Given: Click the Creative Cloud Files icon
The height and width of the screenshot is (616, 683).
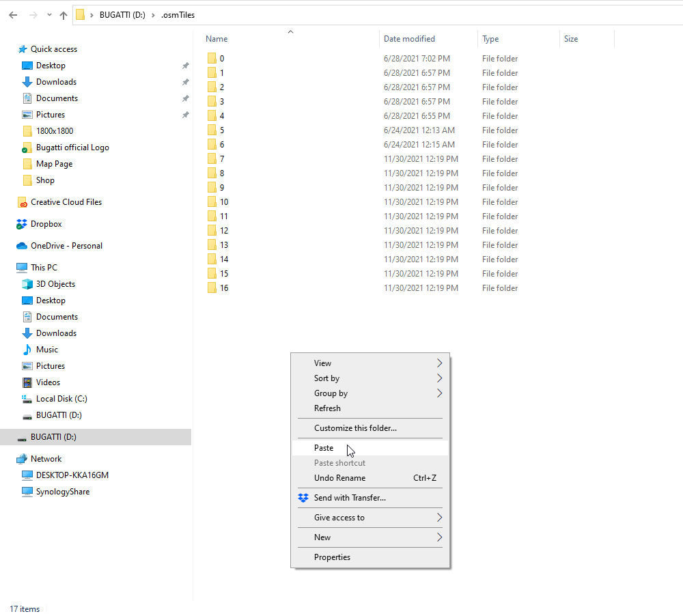Looking at the screenshot, I should point(22,202).
